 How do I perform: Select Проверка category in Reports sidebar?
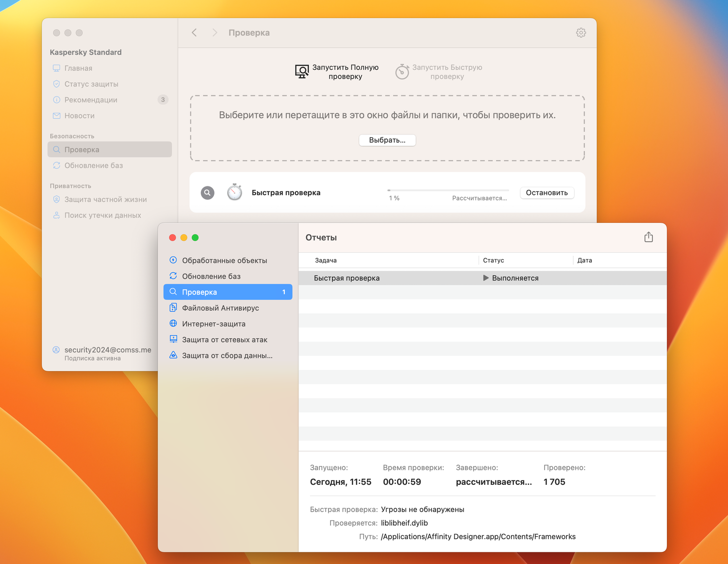coord(228,292)
